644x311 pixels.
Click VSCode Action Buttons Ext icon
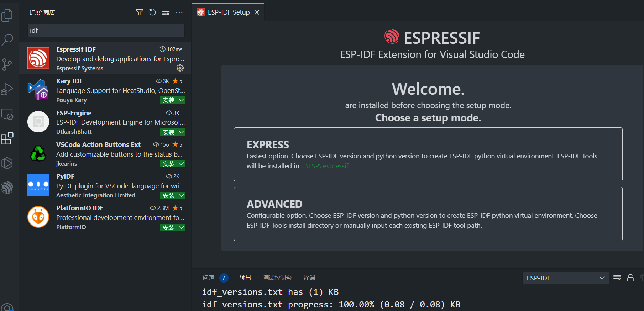(x=38, y=153)
